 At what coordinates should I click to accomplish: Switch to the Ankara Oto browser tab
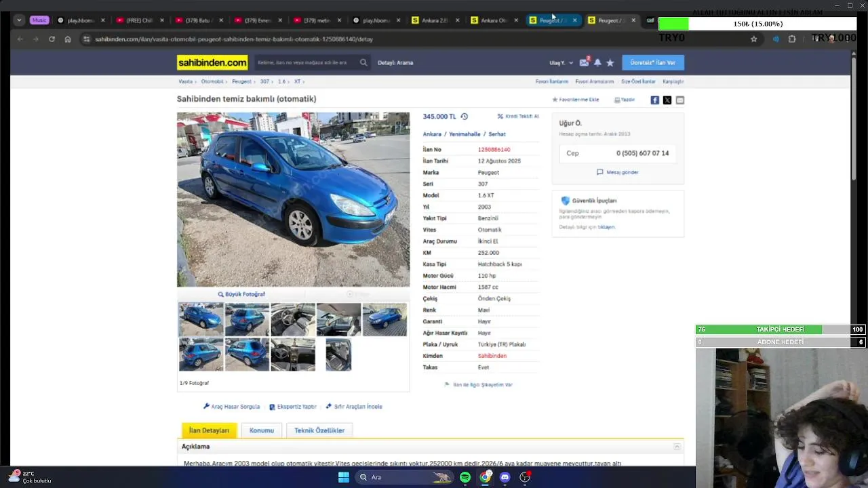(494, 20)
